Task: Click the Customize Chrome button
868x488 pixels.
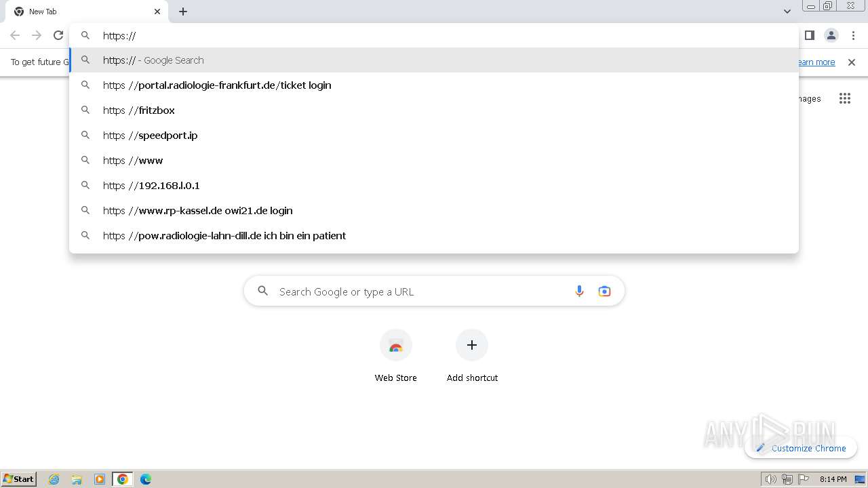Action: click(801, 448)
